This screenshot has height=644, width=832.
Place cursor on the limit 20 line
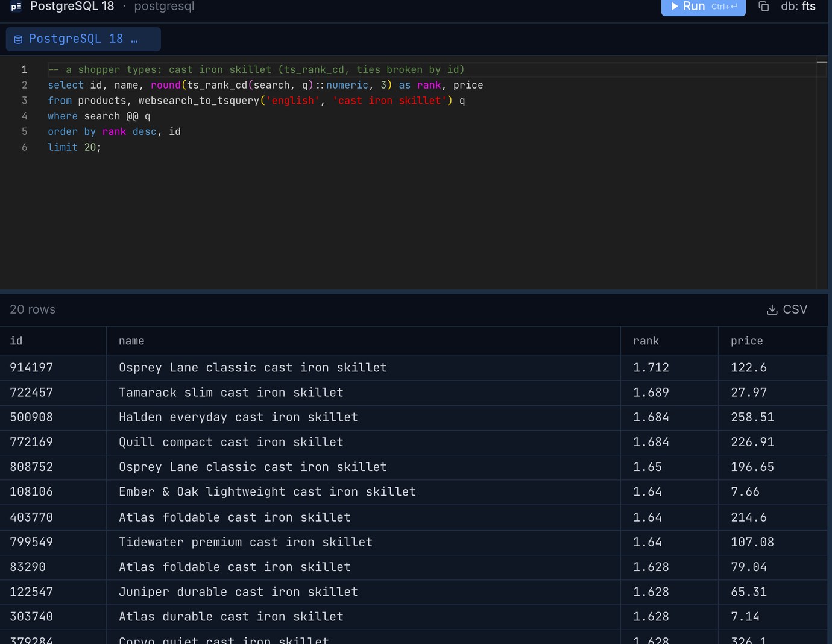click(75, 147)
